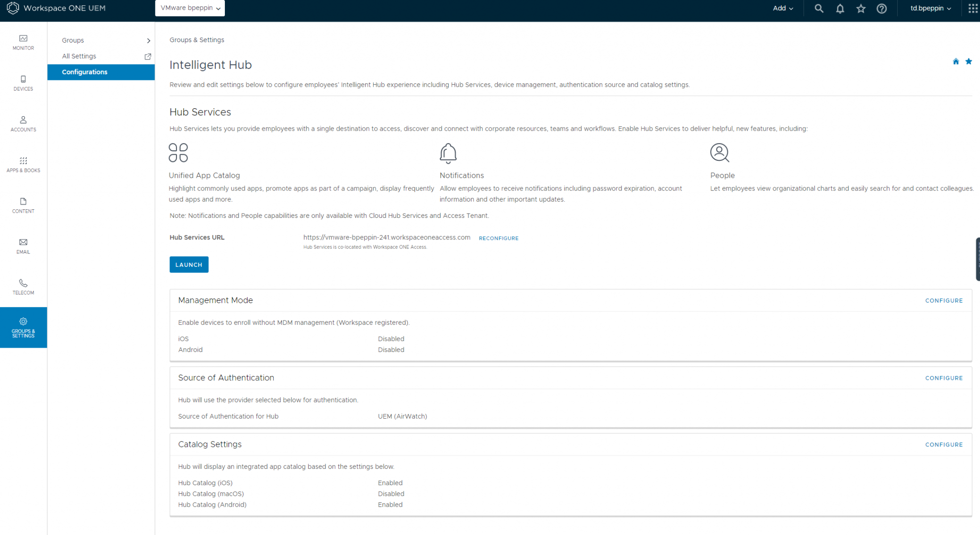Open the Email section
Image resolution: width=980 pixels, height=535 pixels.
[x=23, y=246]
